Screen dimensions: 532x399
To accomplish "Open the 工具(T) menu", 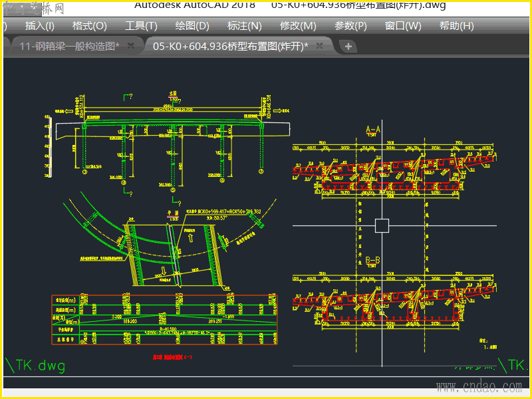I will tap(141, 26).
